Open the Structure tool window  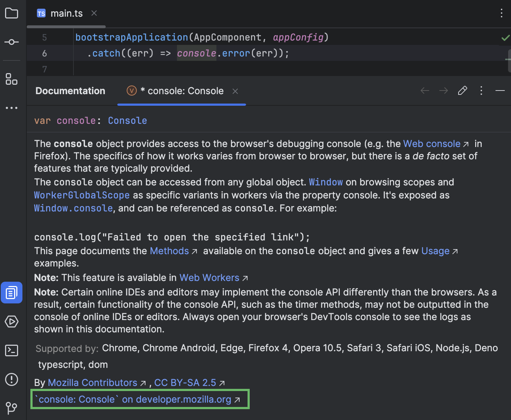(11, 80)
